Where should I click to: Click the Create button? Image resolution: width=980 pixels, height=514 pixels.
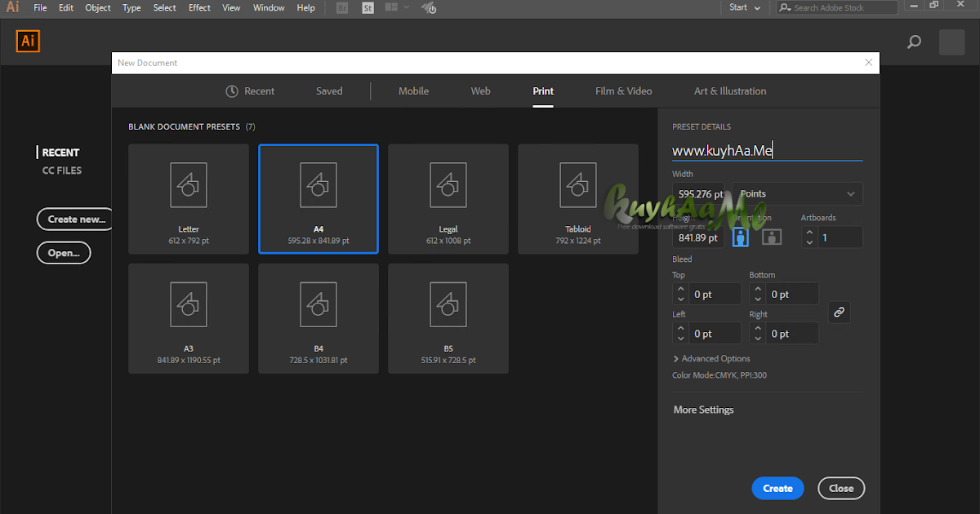(777, 488)
